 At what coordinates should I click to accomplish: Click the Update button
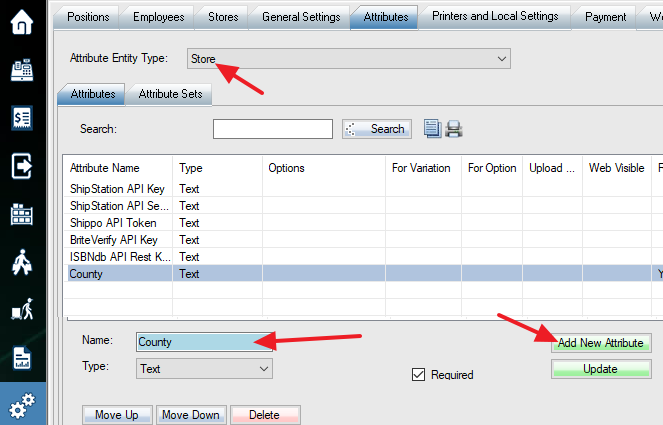click(x=601, y=369)
